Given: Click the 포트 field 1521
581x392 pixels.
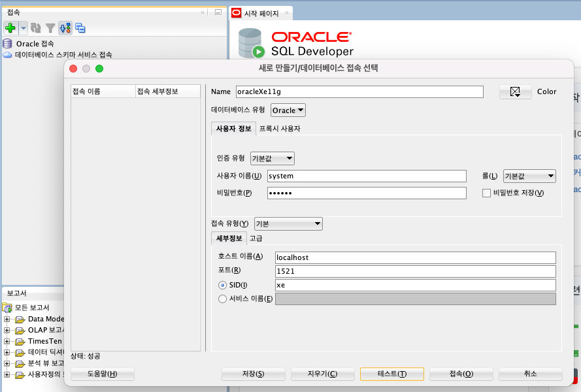Looking at the screenshot, I should click(416, 271).
